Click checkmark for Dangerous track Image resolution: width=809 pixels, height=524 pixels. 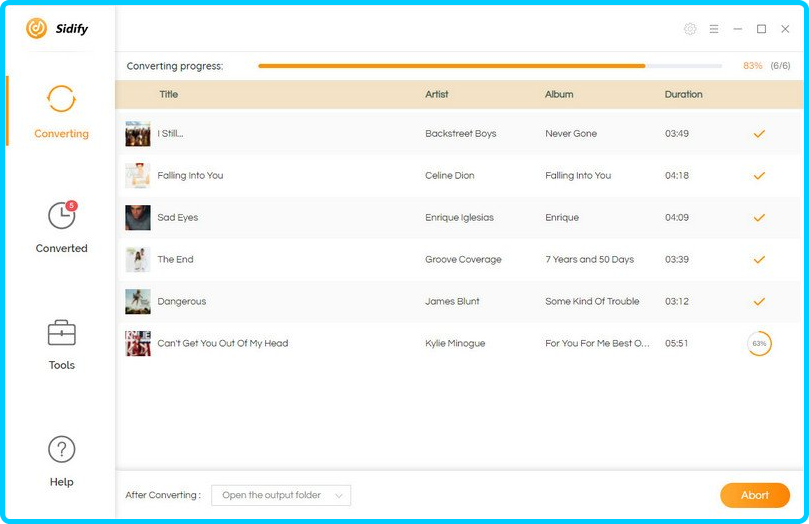(x=759, y=301)
